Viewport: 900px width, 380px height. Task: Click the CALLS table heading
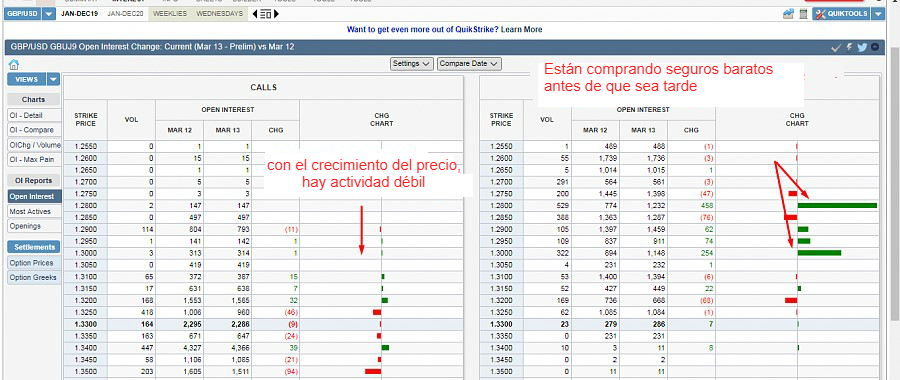[263, 87]
